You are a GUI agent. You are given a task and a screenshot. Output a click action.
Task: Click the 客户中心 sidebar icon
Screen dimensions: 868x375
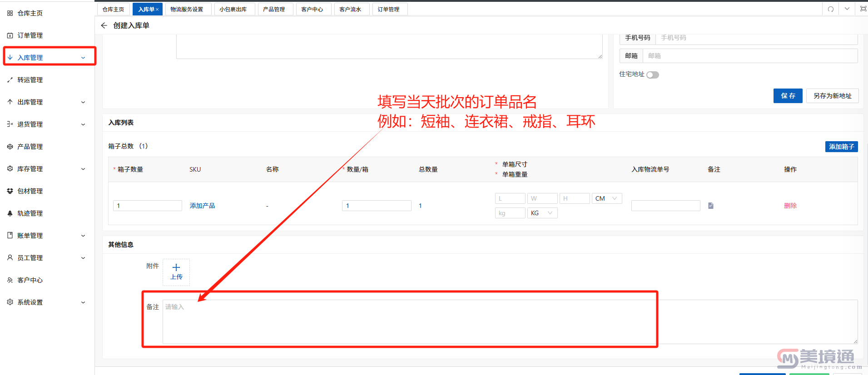(10, 280)
